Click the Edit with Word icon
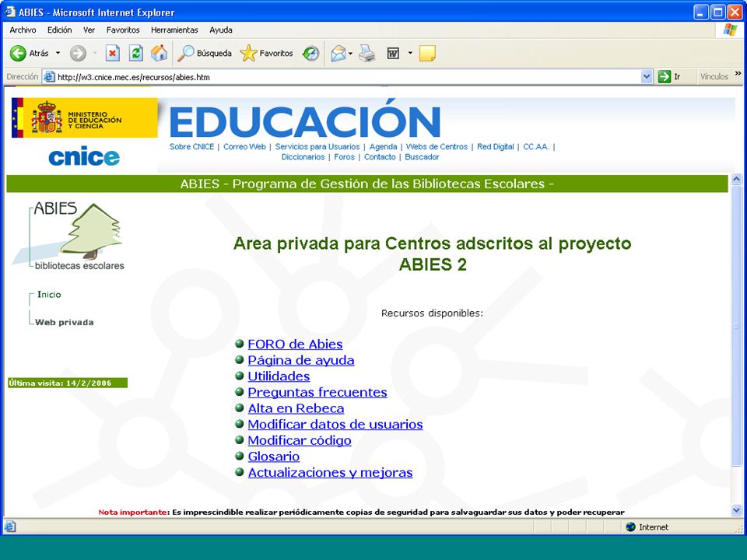 click(x=393, y=54)
